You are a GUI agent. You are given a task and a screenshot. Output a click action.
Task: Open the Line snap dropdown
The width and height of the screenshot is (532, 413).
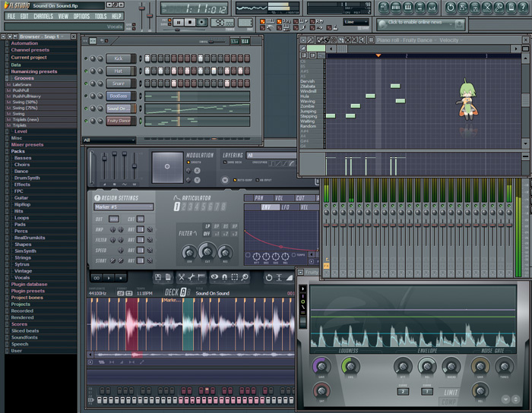click(356, 22)
